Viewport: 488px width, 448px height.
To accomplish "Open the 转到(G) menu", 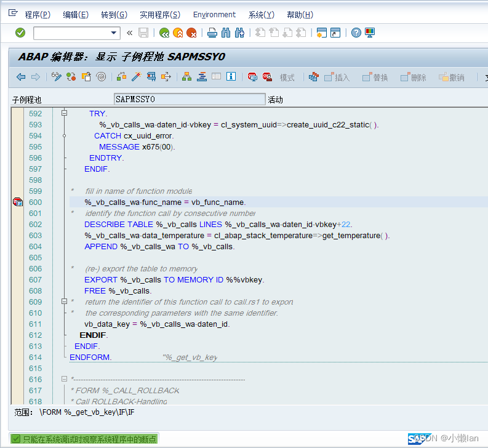I will (x=114, y=15).
